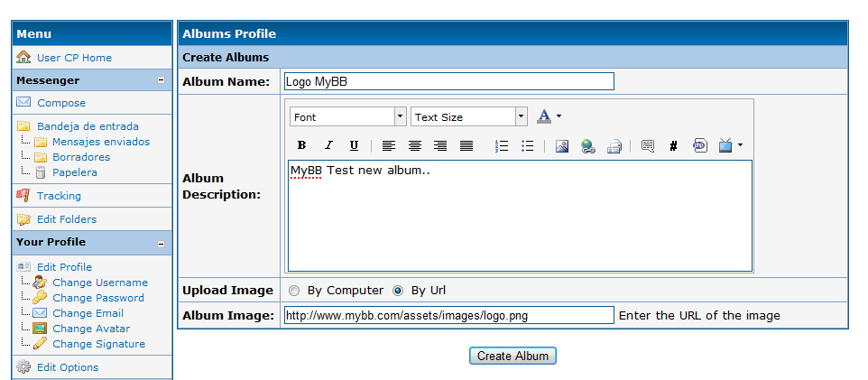Insert a hyperlink with the globe-chain icon
This screenshot has height=380, width=868.
pyautogui.click(x=588, y=145)
